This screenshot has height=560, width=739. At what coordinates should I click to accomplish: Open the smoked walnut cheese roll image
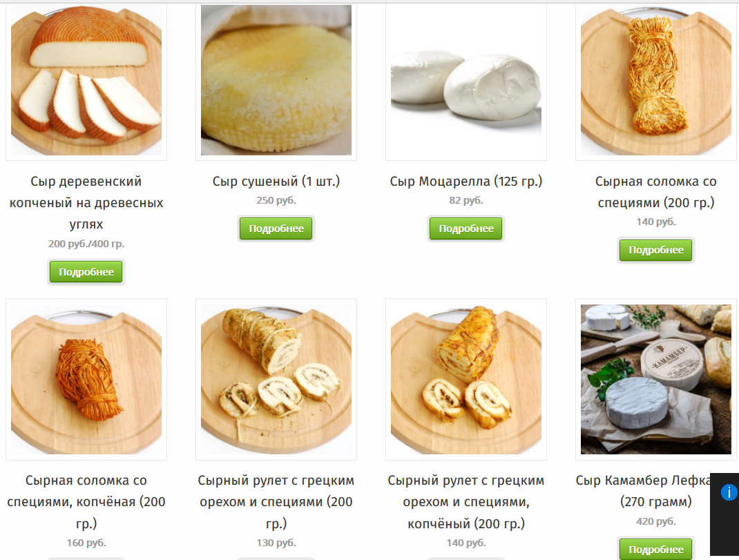[466, 380]
